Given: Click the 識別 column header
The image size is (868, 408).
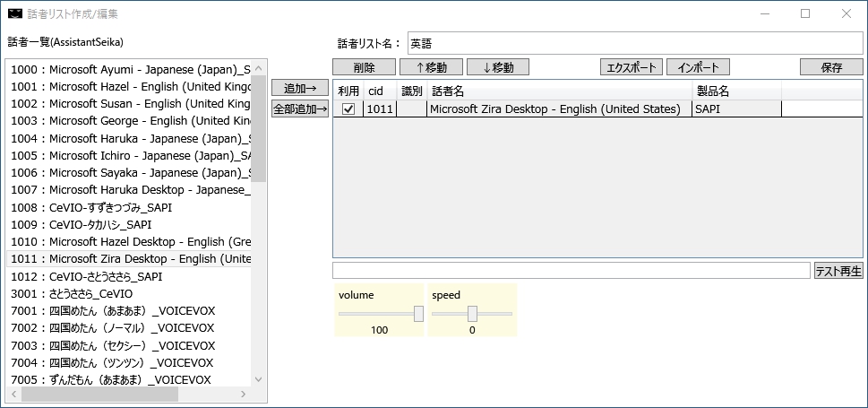Looking at the screenshot, I should (x=412, y=91).
